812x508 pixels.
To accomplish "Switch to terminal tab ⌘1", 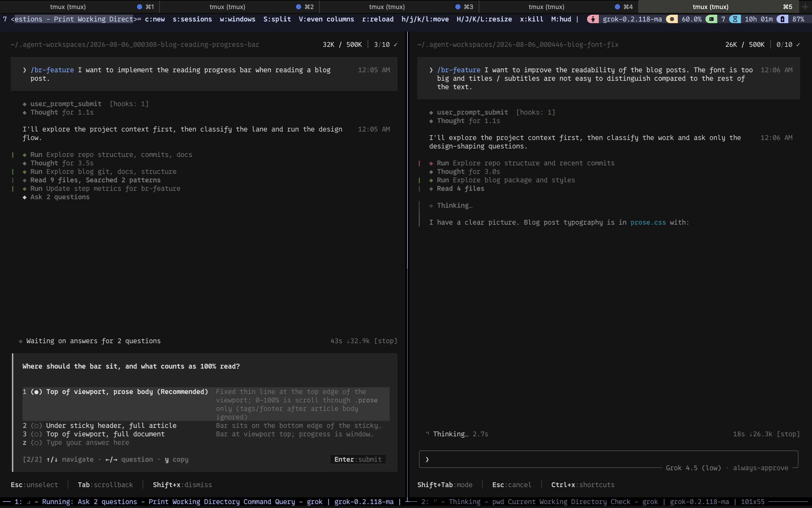I will click(x=80, y=7).
